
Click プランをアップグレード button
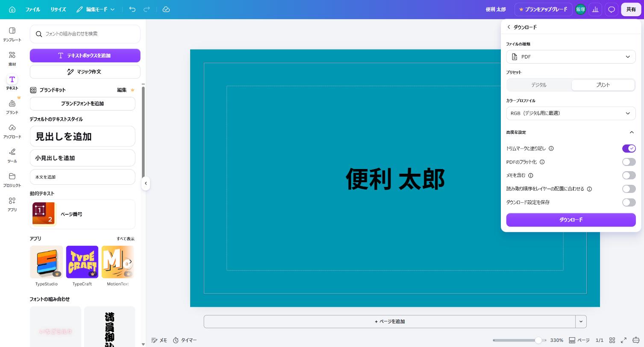pos(544,9)
